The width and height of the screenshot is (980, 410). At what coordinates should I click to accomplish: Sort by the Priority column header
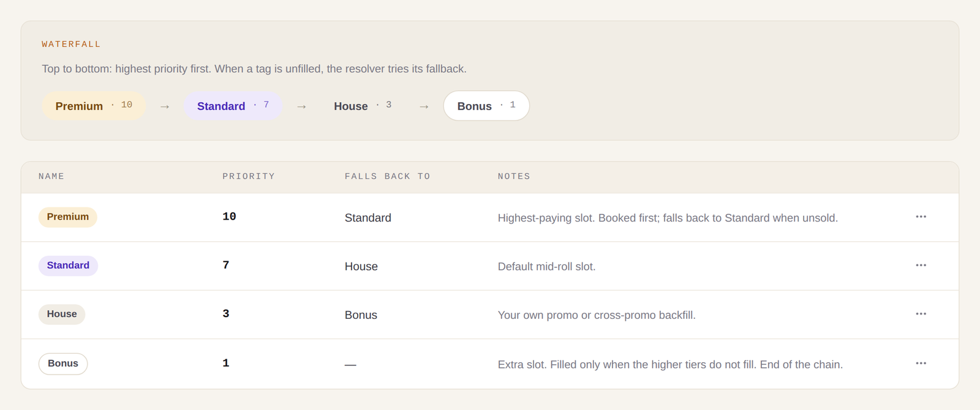click(249, 176)
